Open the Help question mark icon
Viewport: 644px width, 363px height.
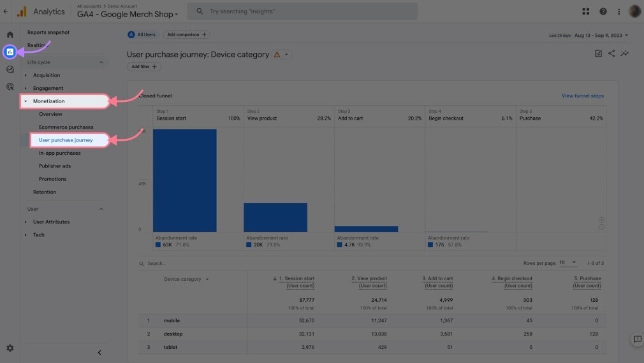(603, 11)
